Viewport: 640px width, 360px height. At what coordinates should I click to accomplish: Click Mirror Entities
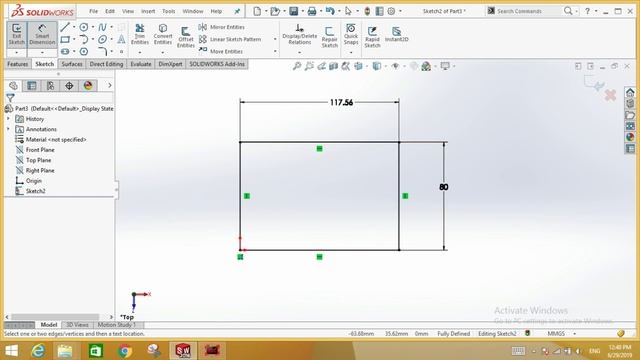coord(222,27)
